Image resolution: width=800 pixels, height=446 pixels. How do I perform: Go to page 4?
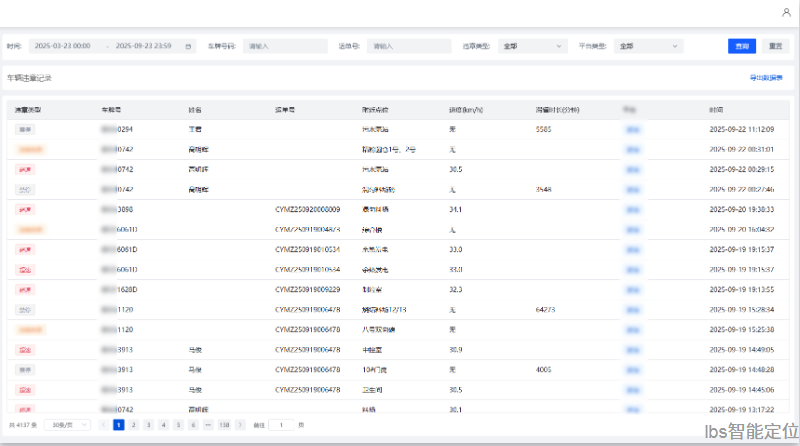point(163,425)
